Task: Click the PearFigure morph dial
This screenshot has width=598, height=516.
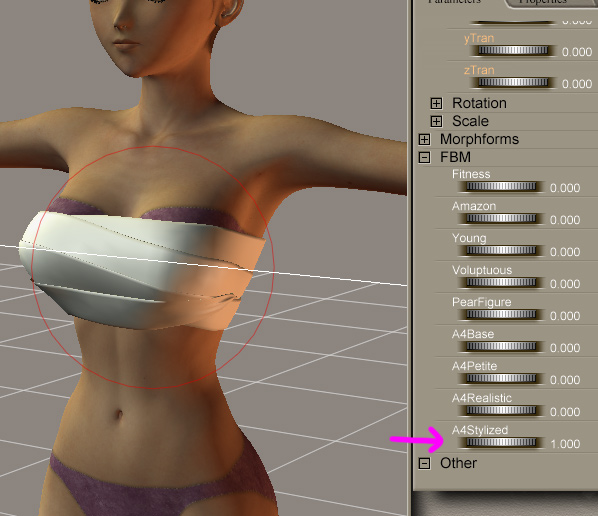Action: point(501,315)
